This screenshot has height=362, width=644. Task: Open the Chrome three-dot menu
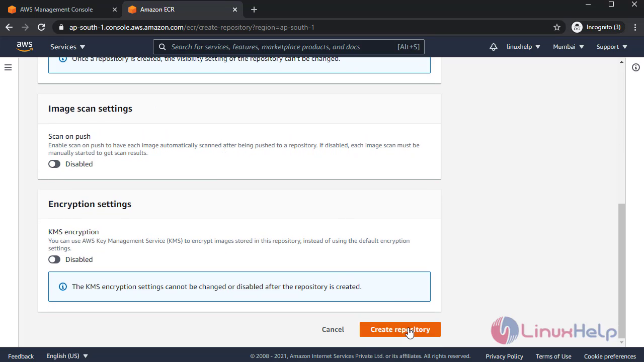point(634,27)
